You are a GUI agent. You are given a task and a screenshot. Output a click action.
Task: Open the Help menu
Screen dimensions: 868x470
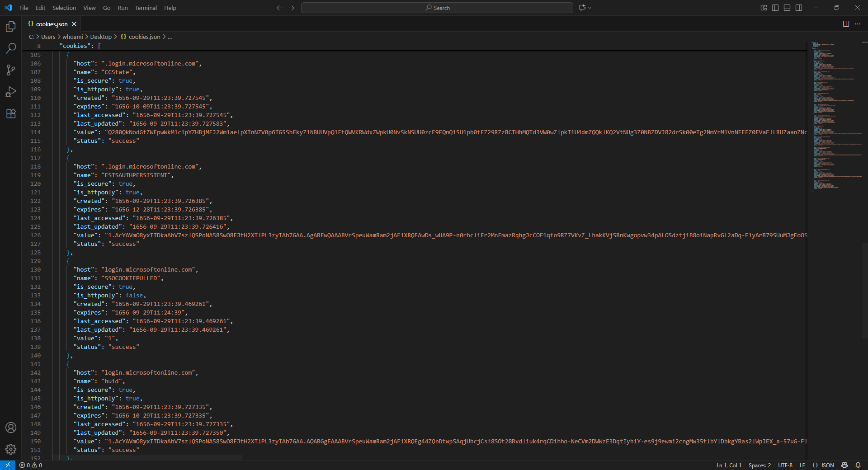(x=170, y=8)
